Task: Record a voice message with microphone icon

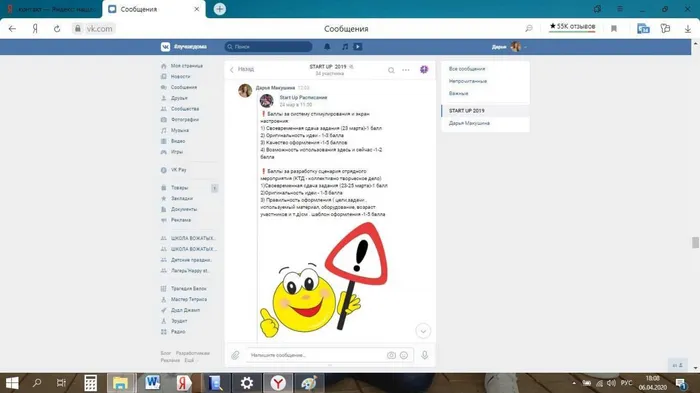Action: click(x=425, y=355)
